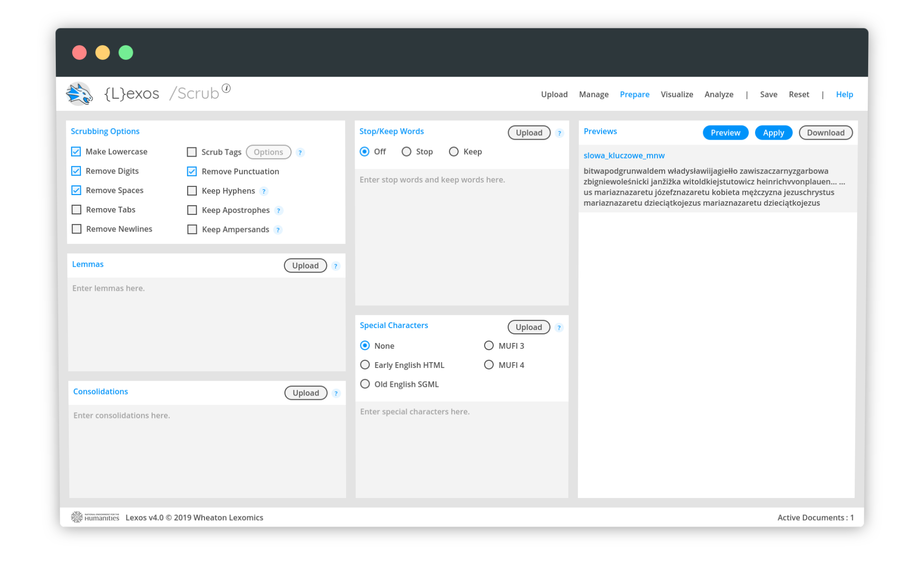The width and height of the screenshot is (924, 578).
Task: Enable Scrub Tags checkbox
Action: click(192, 152)
